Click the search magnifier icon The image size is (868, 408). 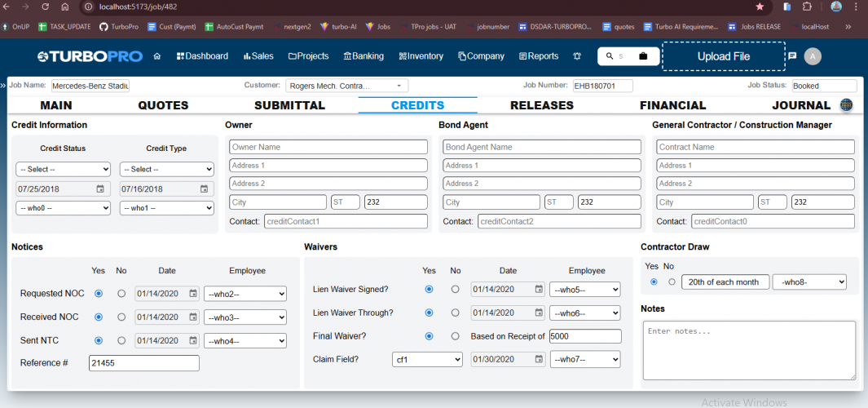pos(610,56)
